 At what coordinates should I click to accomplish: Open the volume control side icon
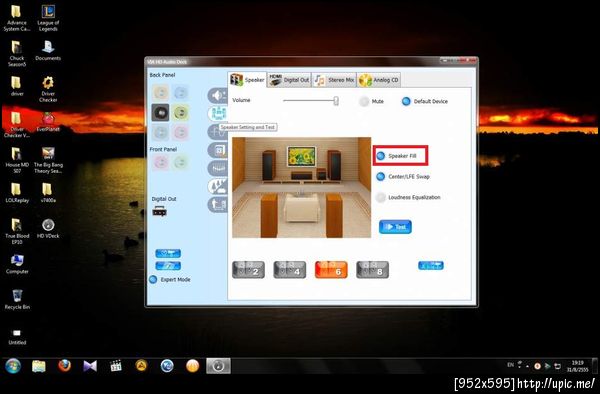[218, 95]
